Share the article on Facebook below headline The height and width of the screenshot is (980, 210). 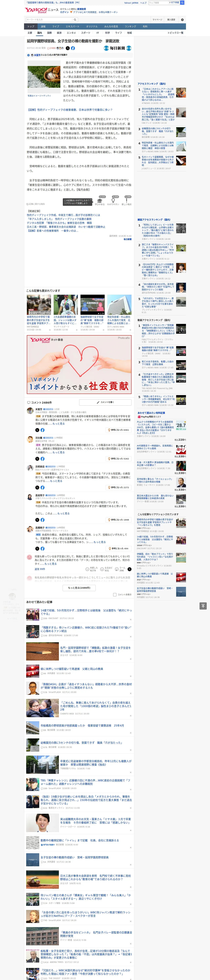pyautogui.click(x=73, y=48)
